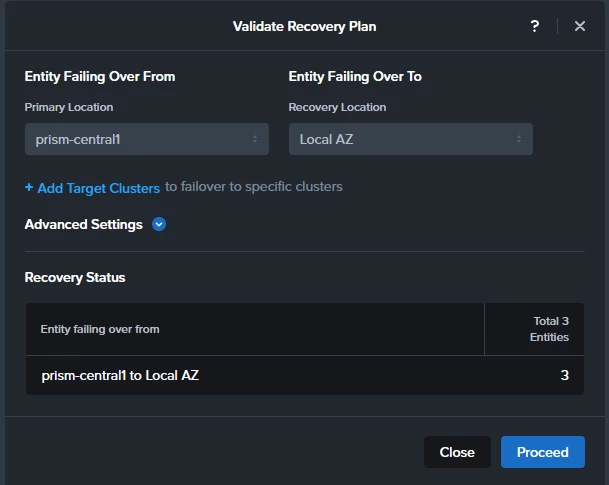609x485 pixels.
Task: Click the Add Target Clusters link
Action: [x=99, y=188]
